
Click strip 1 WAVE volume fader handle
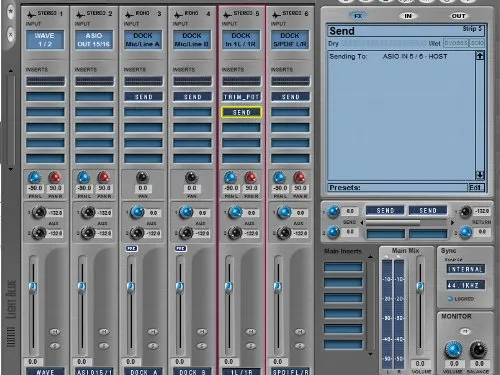tap(33, 287)
